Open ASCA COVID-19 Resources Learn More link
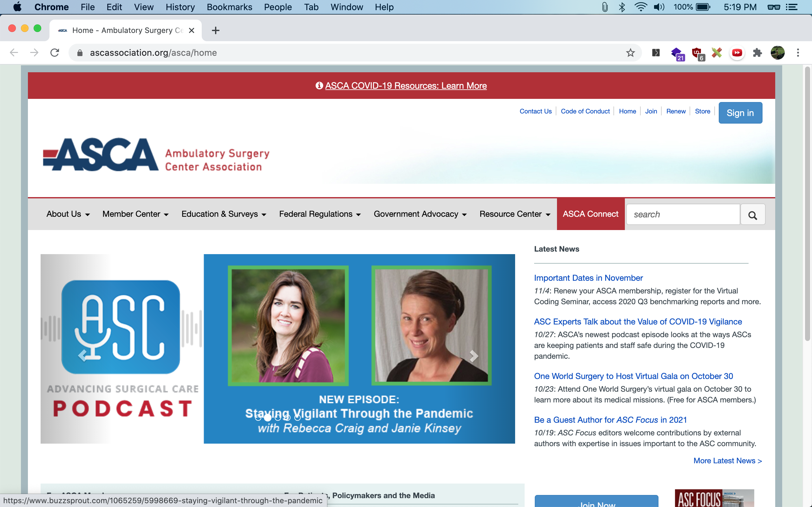Viewport: 812px width, 507px height. coord(405,86)
